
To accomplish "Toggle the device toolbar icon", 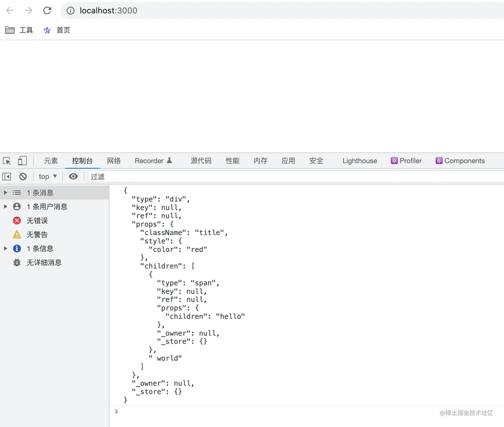I will 22,161.
